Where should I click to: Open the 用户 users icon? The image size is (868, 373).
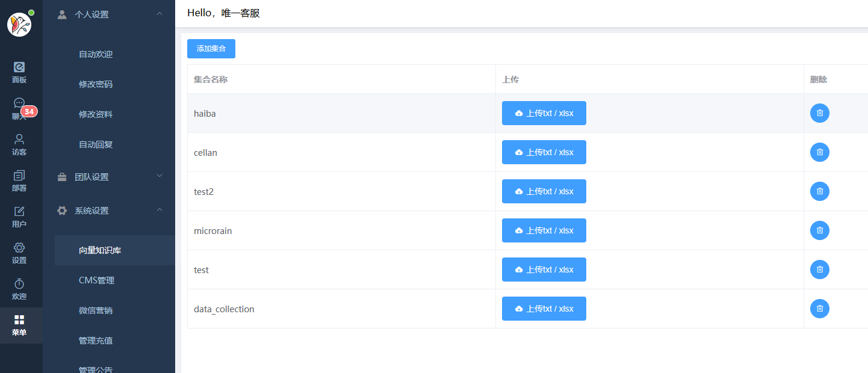click(19, 217)
